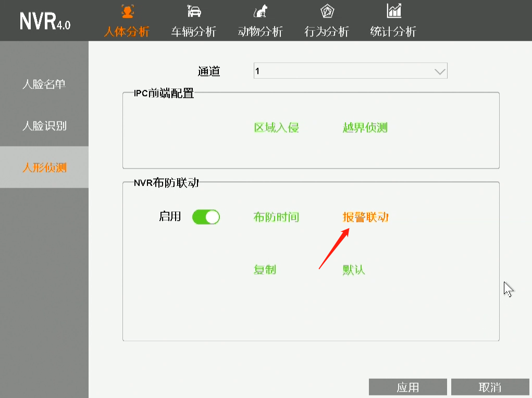Click the human body analysis face icon
Image resolution: width=532 pixels, height=398 pixels.
click(x=127, y=11)
